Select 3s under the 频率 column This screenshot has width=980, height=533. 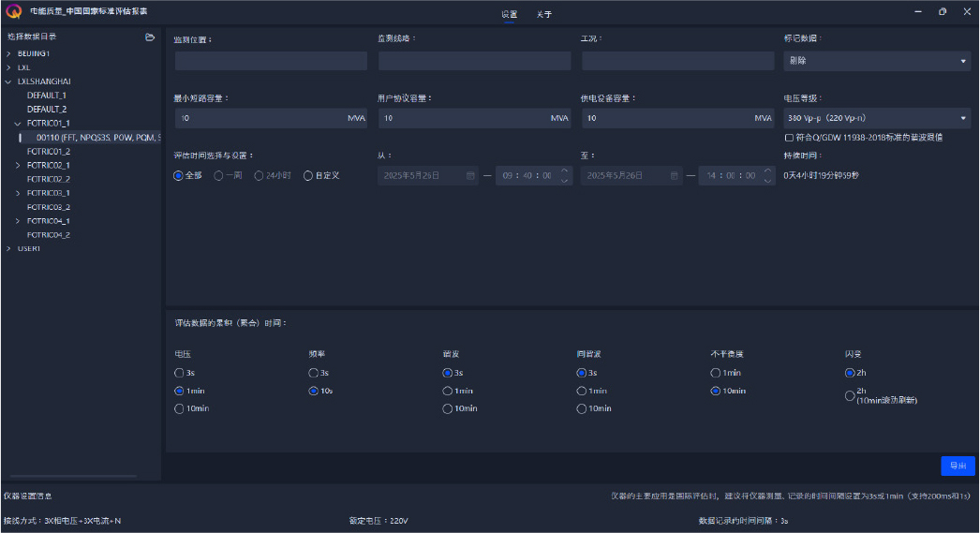[313, 373]
